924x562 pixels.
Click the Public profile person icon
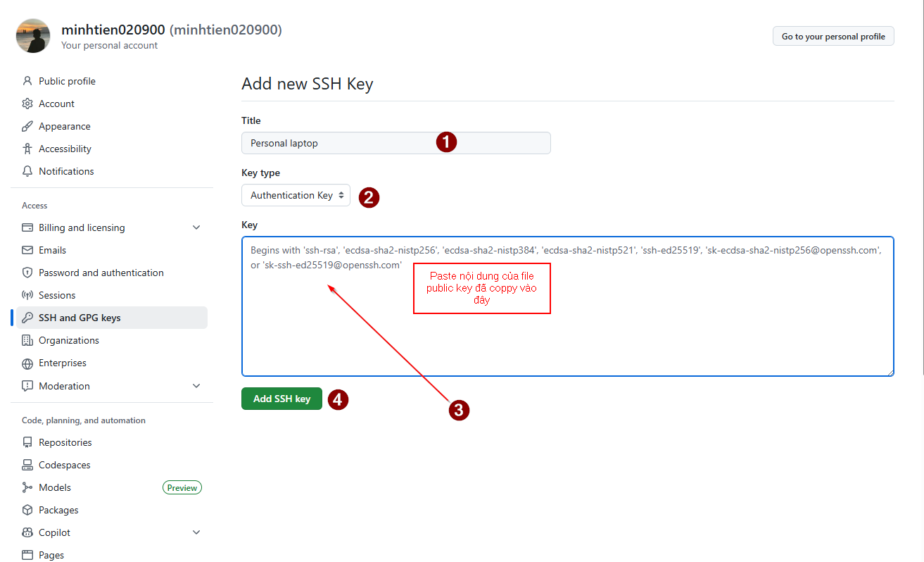pyautogui.click(x=27, y=81)
